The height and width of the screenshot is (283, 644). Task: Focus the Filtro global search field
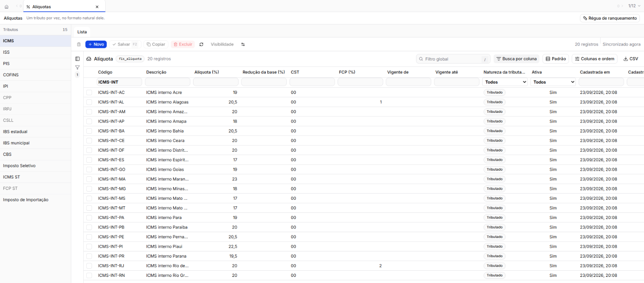pyautogui.click(x=454, y=59)
